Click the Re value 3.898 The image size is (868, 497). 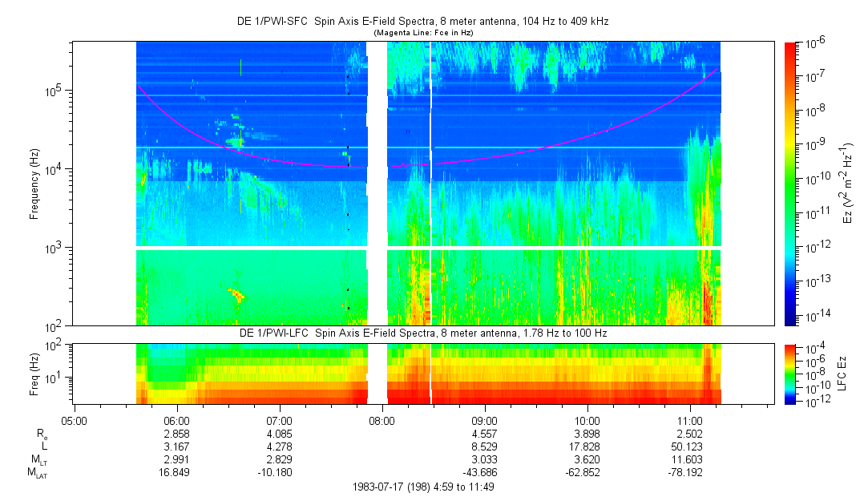point(587,434)
